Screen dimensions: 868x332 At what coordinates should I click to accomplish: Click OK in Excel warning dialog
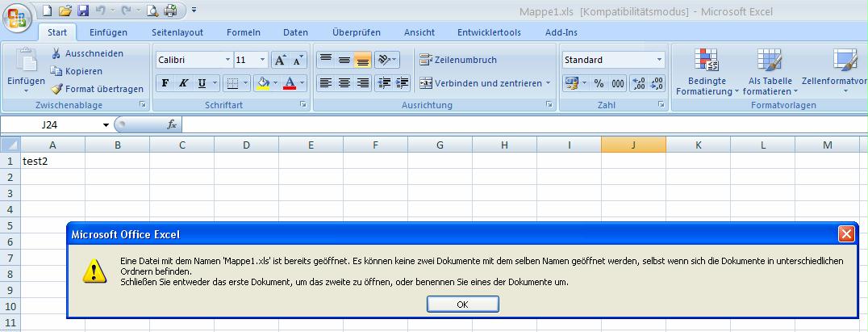coord(463,305)
